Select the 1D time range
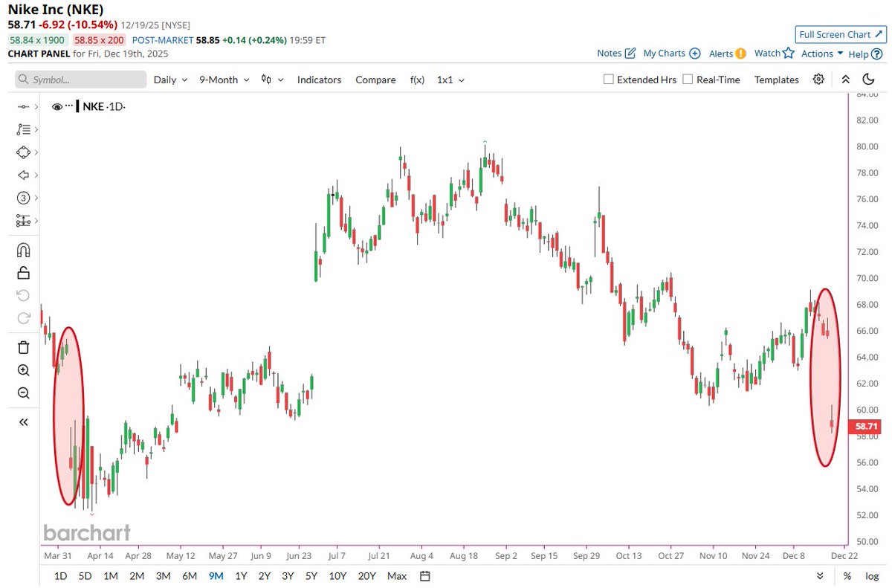892x588 pixels. 61,576
